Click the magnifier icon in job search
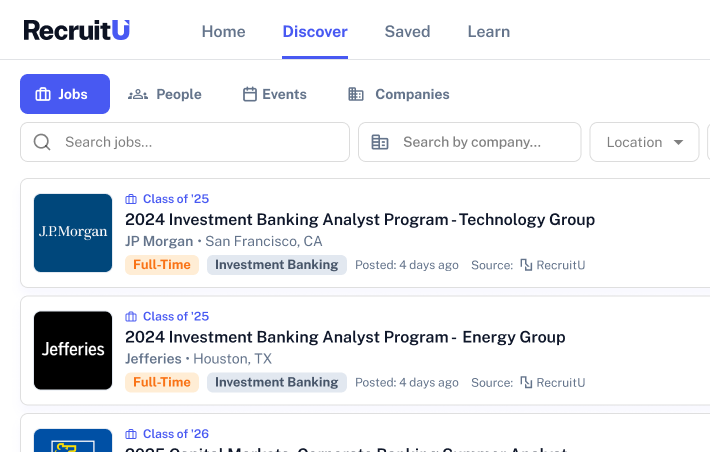The height and width of the screenshot is (452, 710). click(42, 142)
